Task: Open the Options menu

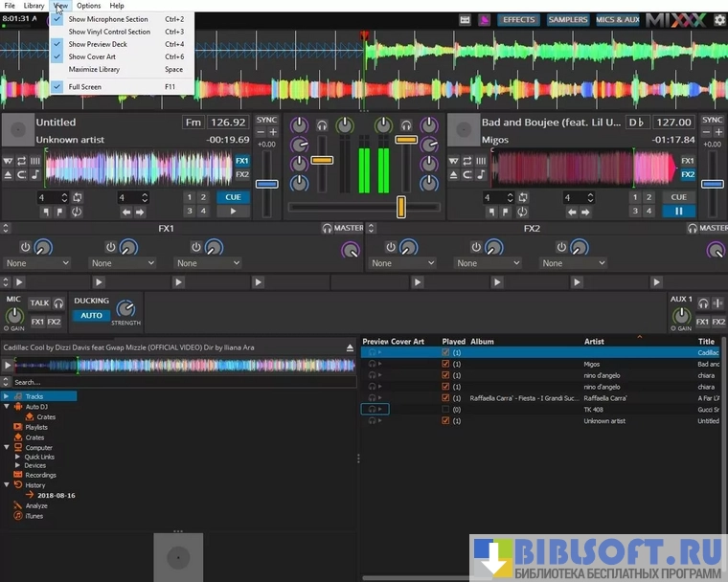Action: pyautogui.click(x=88, y=6)
